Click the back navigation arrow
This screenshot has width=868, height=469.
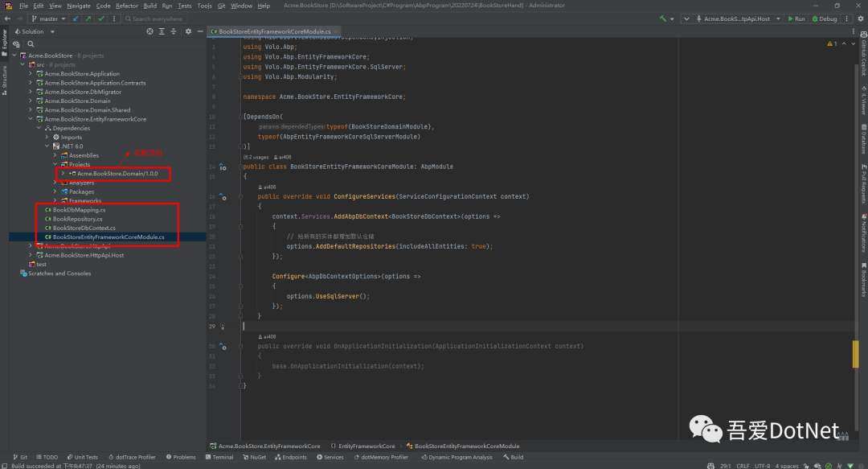[7, 19]
